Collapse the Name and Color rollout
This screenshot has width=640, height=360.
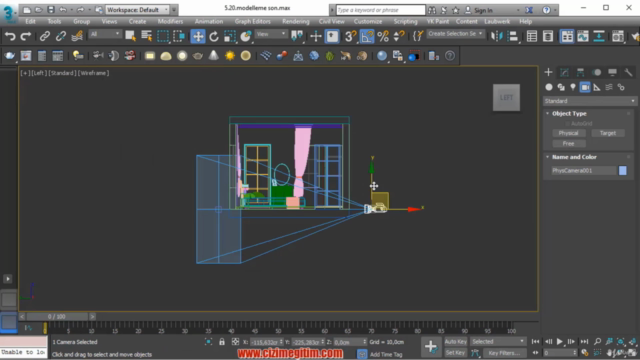tap(574, 157)
